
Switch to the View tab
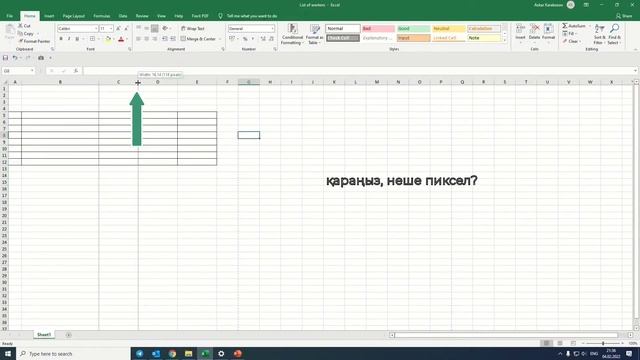[x=161, y=16]
